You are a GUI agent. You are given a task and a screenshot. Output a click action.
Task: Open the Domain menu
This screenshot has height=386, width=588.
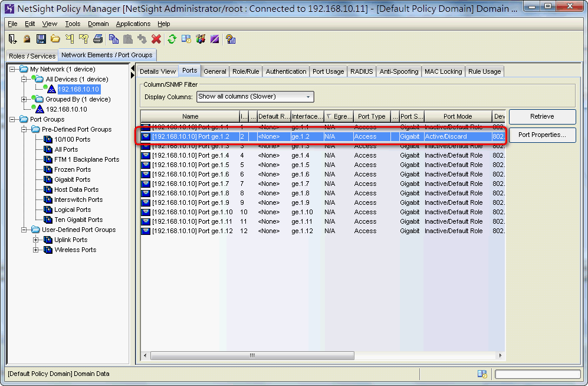[98, 24]
